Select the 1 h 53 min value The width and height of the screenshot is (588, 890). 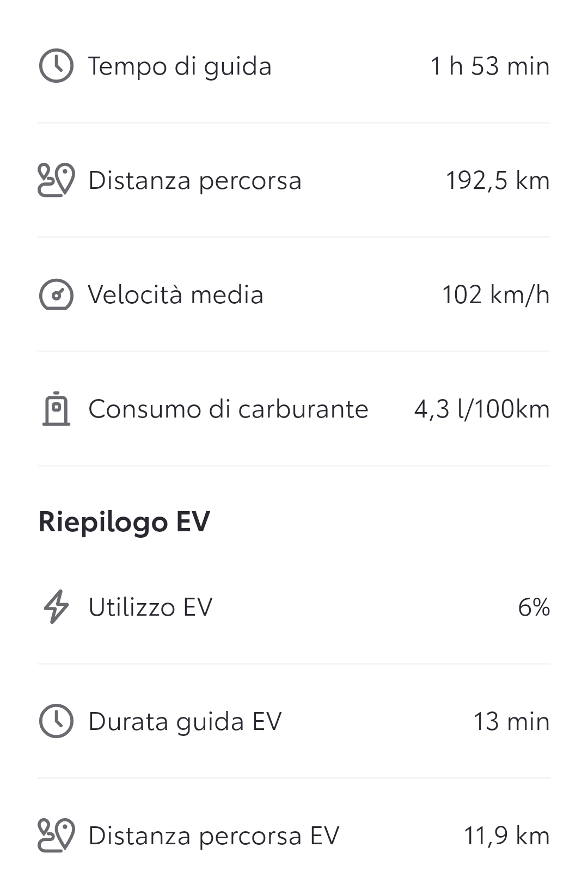point(490,66)
